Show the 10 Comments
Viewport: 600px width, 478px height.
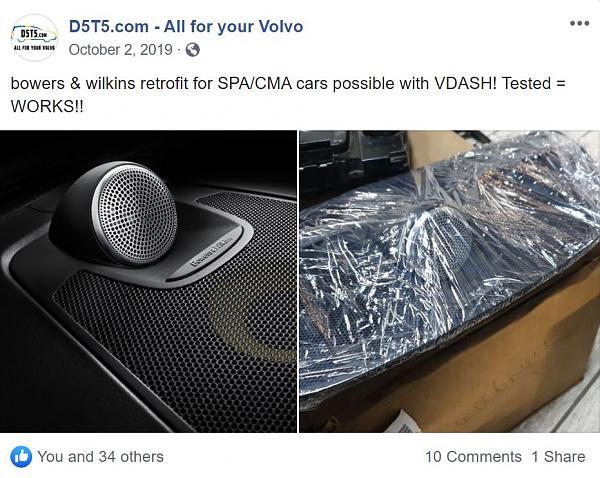(473, 457)
